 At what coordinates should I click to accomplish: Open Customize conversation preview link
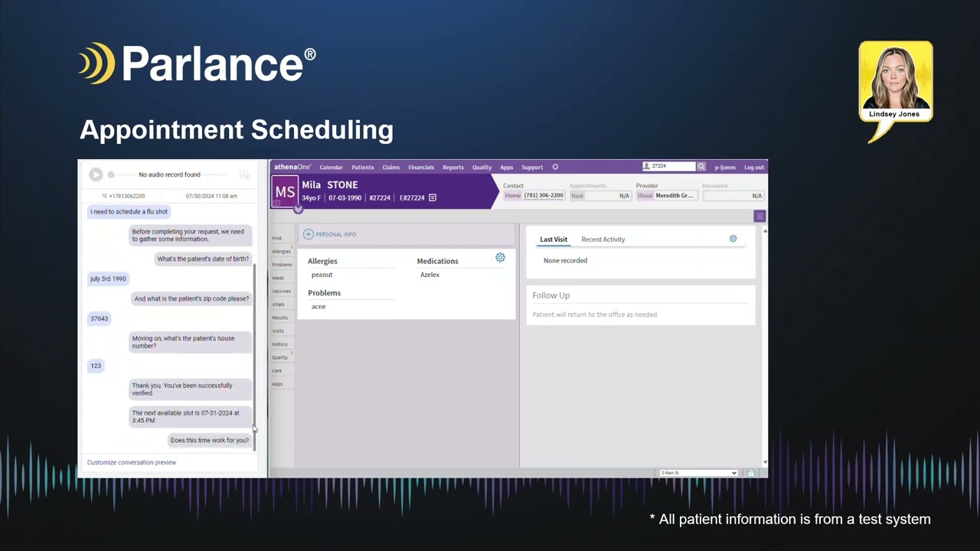pyautogui.click(x=132, y=462)
